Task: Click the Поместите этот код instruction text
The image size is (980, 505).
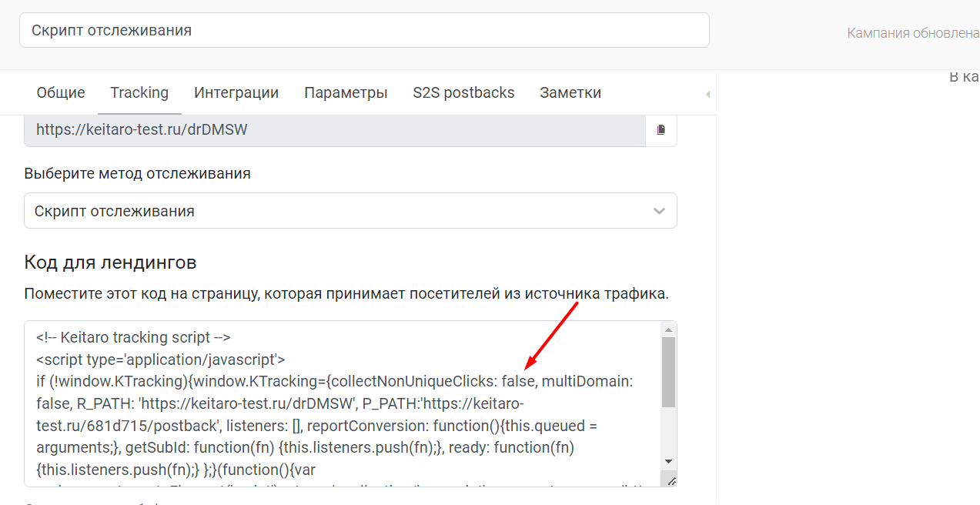Action: [x=346, y=293]
